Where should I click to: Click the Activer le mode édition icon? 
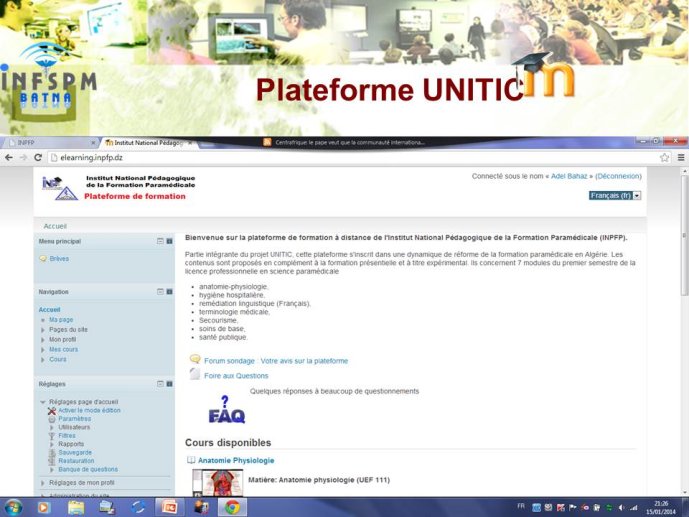click(x=52, y=411)
